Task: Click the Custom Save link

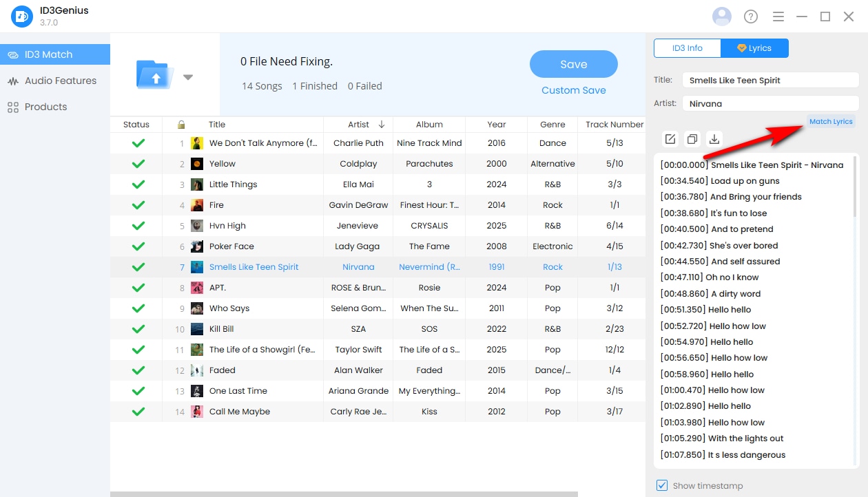Action: point(573,90)
